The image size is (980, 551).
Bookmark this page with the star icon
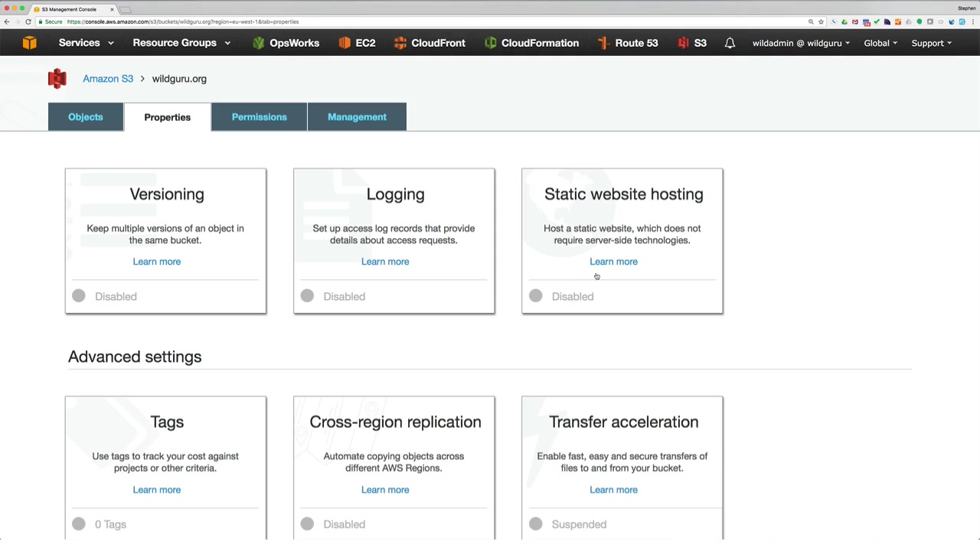click(821, 21)
